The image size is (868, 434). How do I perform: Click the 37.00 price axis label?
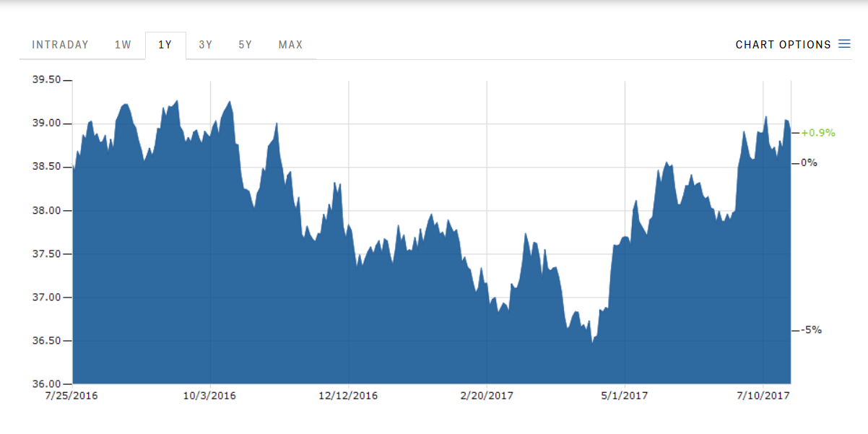pos(47,297)
